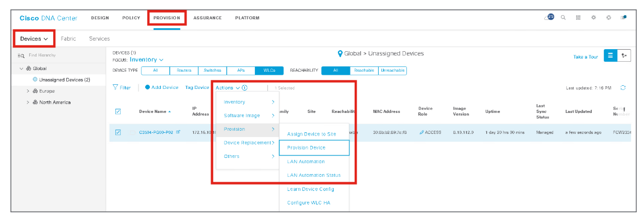644x217 pixels.
Task: Refresh the device list with refresh icon
Action: 623,88
